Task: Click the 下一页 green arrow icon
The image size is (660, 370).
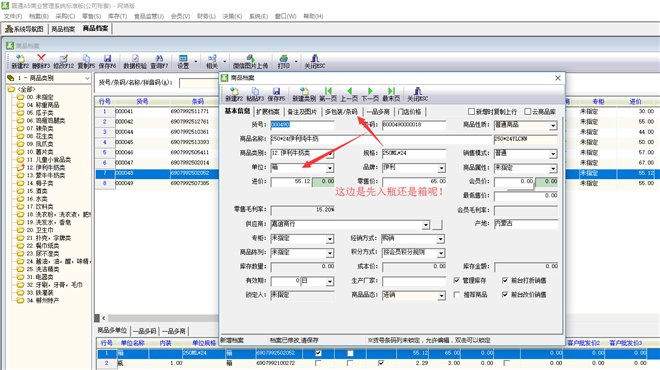Action: (x=370, y=91)
